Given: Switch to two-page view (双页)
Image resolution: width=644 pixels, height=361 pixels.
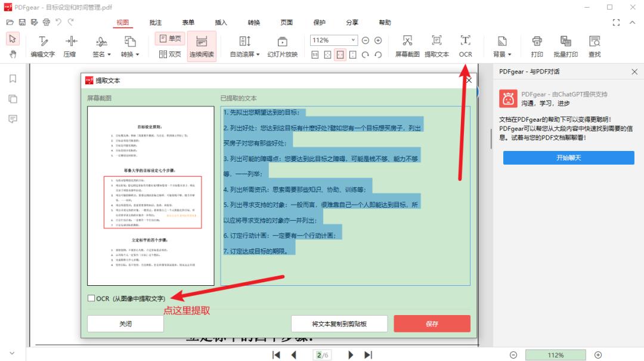Looking at the screenshot, I should pyautogui.click(x=171, y=55).
